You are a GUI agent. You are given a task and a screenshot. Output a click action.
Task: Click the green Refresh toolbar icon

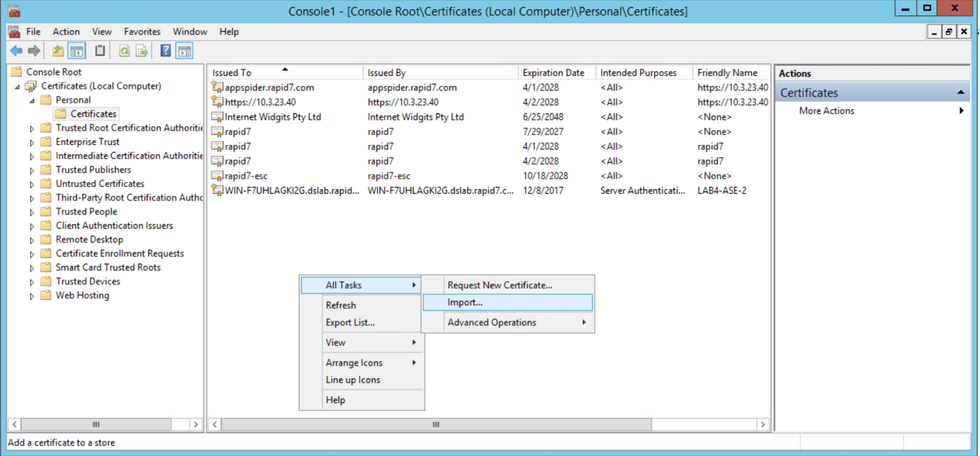pyautogui.click(x=125, y=51)
